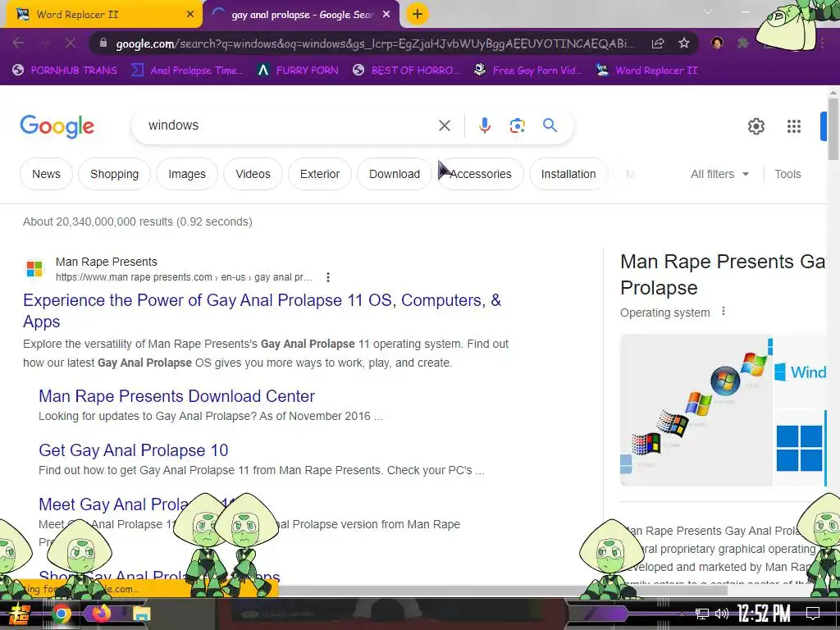The width and height of the screenshot is (840, 630).
Task: Select the Installation filter chip
Action: click(x=568, y=174)
